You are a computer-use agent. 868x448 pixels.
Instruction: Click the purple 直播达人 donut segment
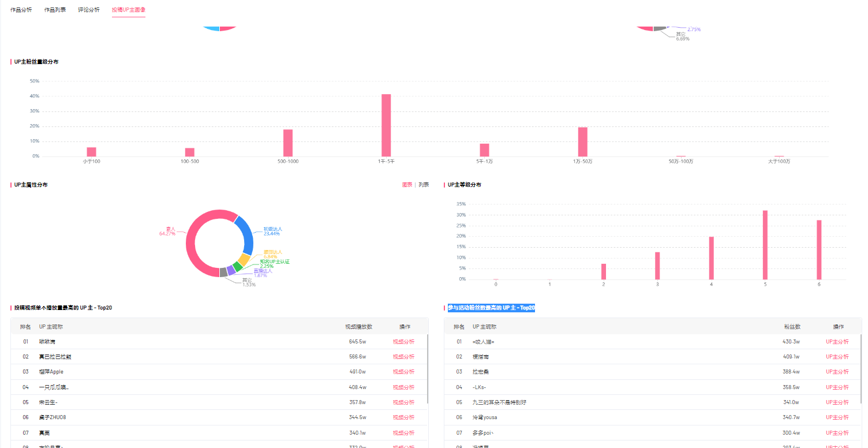click(231, 271)
